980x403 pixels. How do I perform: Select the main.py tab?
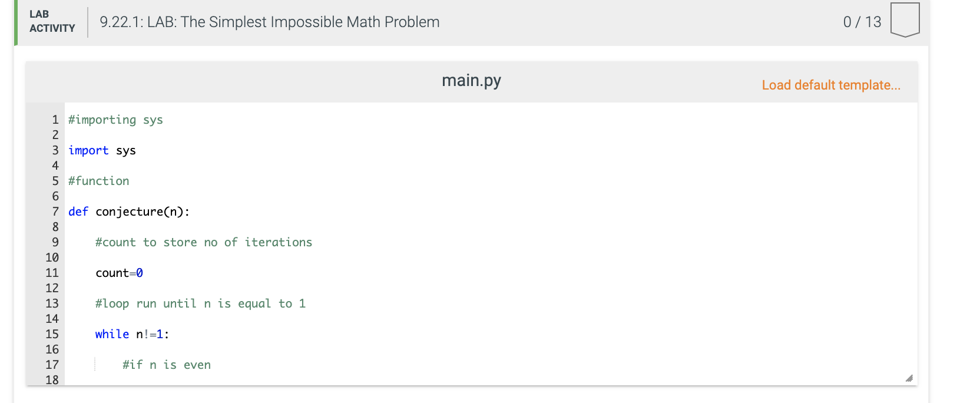(x=471, y=81)
